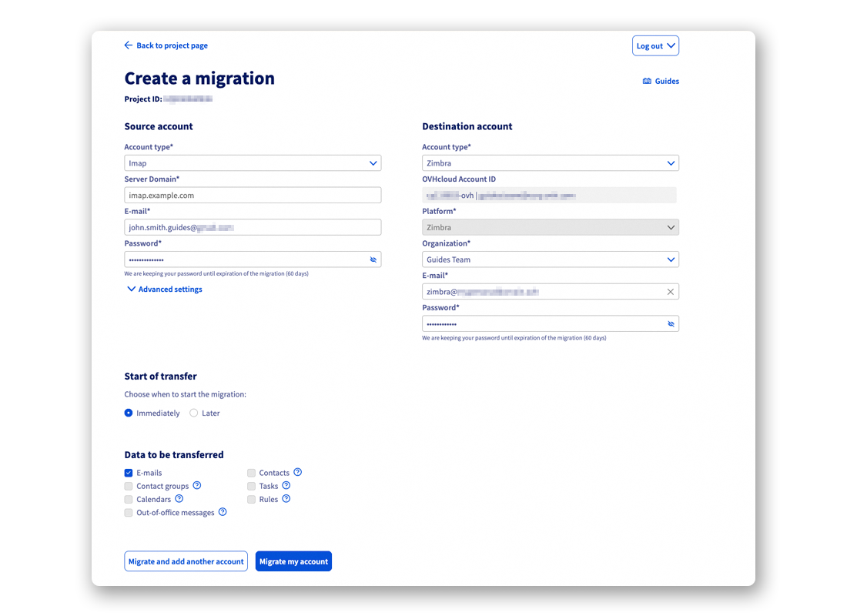The width and height of the screenshot is (847, 616).
Task: Expand Advanced settings section
Action: 164,290
